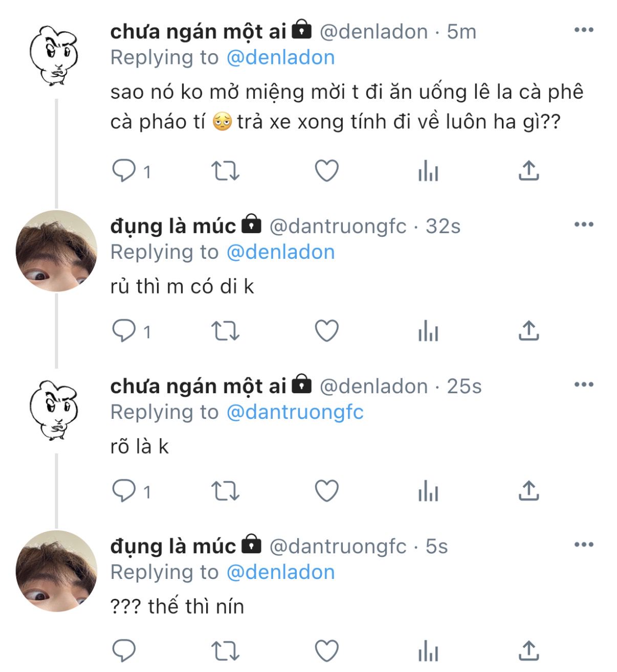This screenshot has height=672, width=617.
Task: Open more options on "rõ là k" tweet
Action: pyautogui.click(x=584, y=385)
